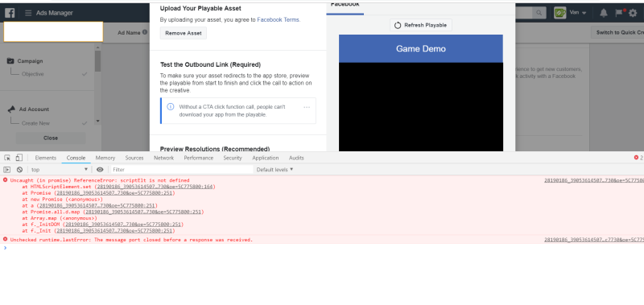Image resolution: width=644 pixels, height=305 pixels.
Task: Switch to the Elements tab
Action: click(x=46, y=158)
